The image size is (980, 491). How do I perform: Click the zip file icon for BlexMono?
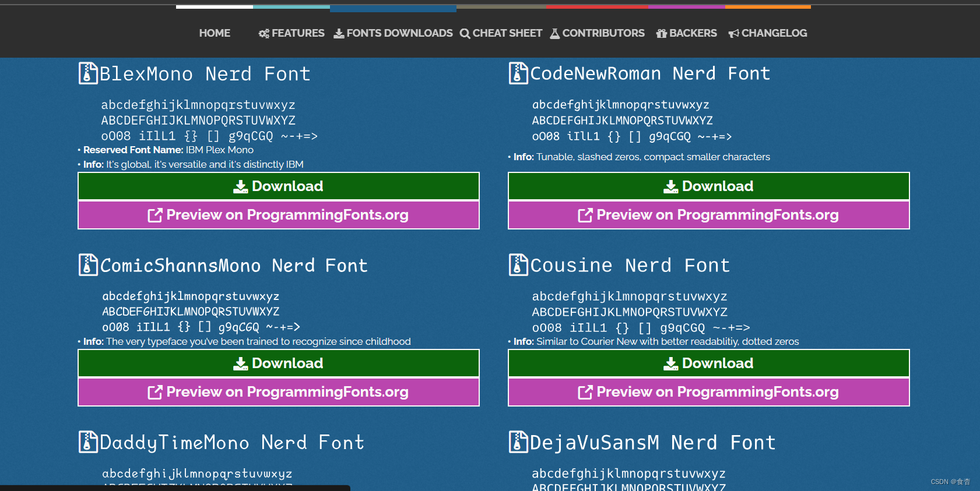88,73
